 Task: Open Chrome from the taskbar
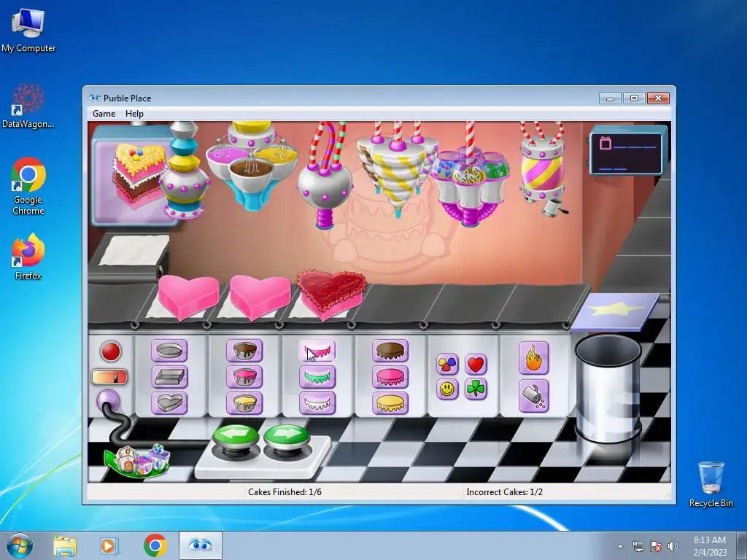(155, 545)
